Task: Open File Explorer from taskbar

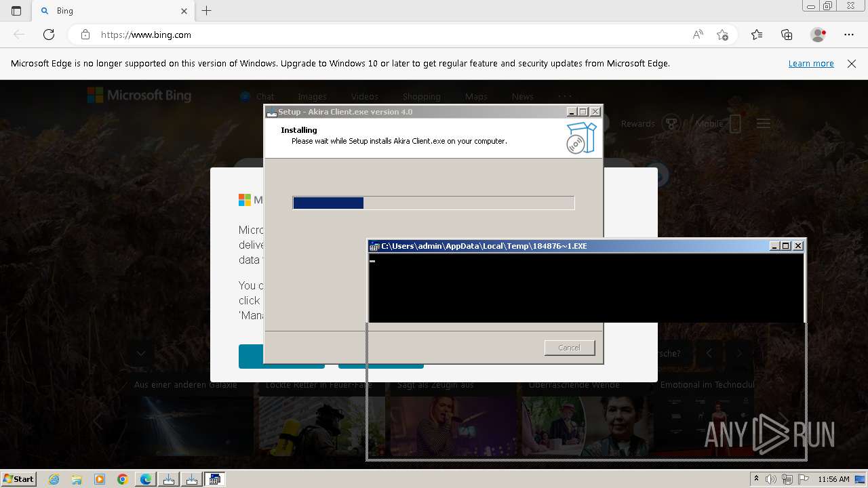Action: click(77, 479)
